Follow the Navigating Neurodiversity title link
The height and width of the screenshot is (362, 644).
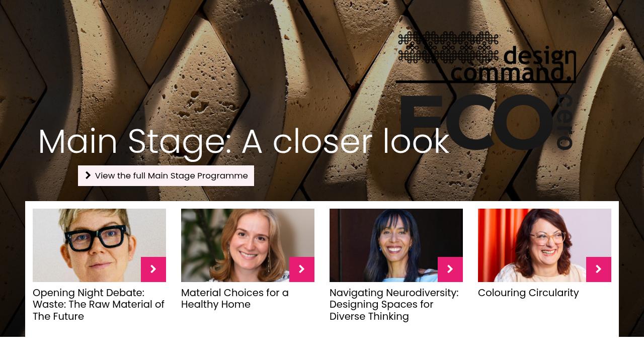click(x=394, y=305)
